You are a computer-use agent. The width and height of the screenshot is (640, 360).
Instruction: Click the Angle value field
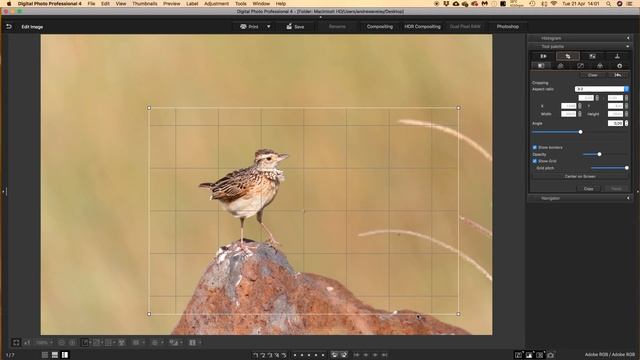pyautogui.click(x=616, y=123)
